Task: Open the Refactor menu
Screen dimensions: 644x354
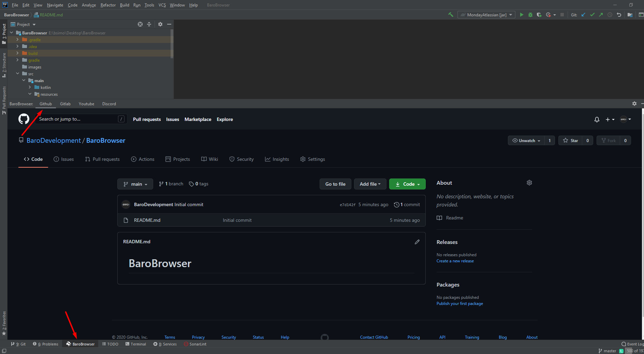Action: pyautogui.click(x=108, y=5)
